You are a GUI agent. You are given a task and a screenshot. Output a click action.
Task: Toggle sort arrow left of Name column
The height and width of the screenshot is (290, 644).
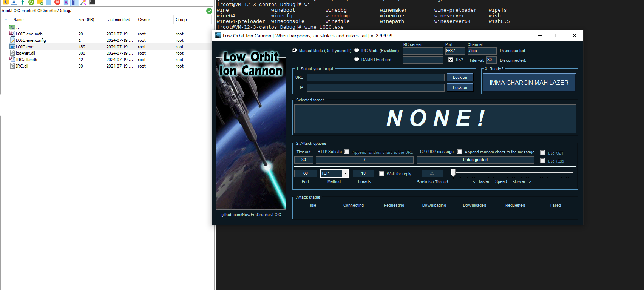(6, 20)
